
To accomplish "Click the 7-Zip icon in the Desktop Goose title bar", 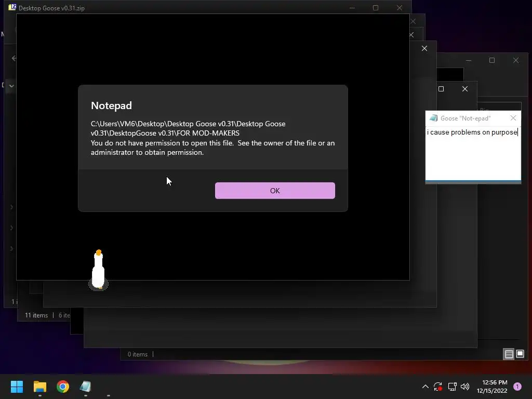I will click(x=12, y=7).
